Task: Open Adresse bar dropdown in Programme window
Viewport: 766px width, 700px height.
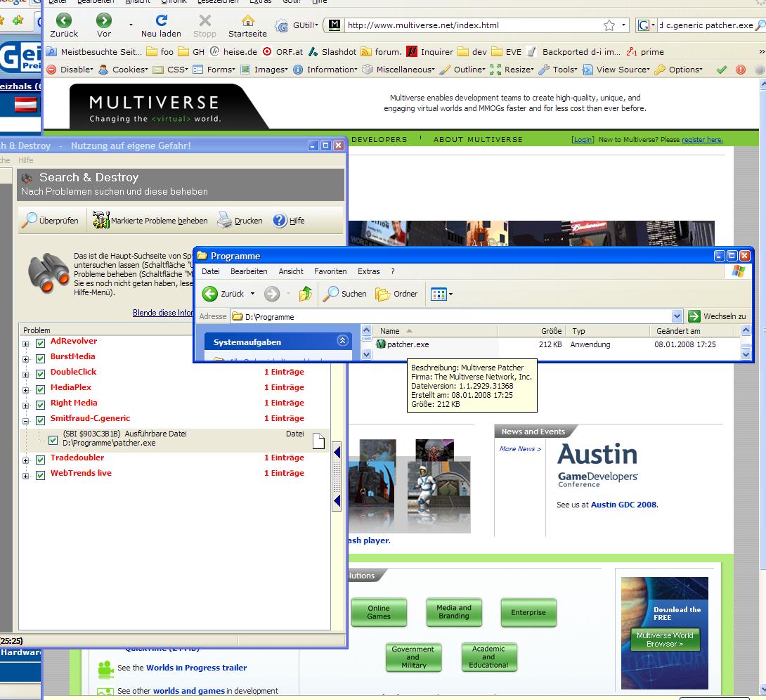Action: [x=677, y=316]
